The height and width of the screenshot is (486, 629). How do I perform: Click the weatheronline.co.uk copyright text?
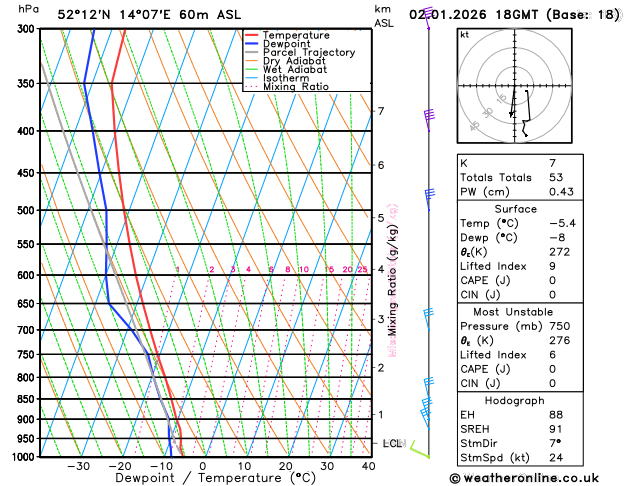[x=524, y=478]
